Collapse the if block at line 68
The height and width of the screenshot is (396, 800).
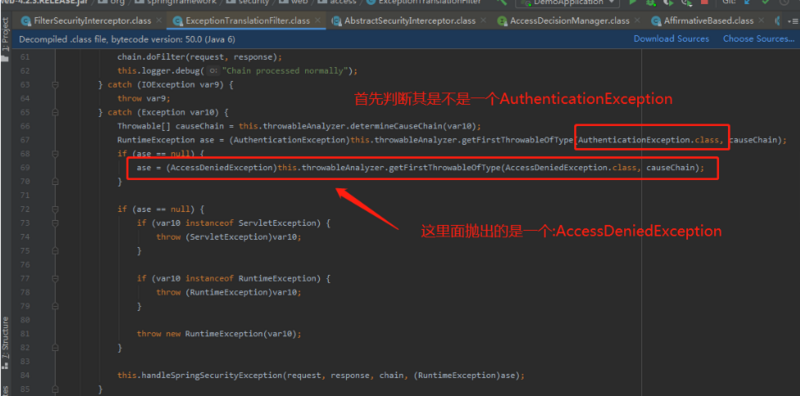[x=54, y=154]
